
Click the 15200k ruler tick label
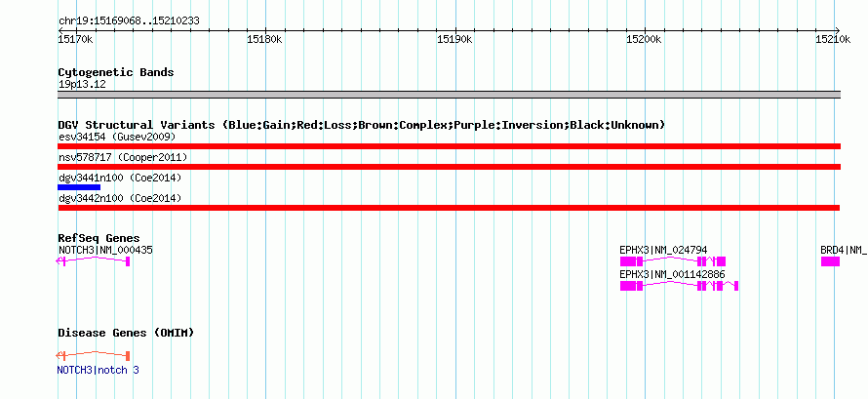click(x=645, y=39)
